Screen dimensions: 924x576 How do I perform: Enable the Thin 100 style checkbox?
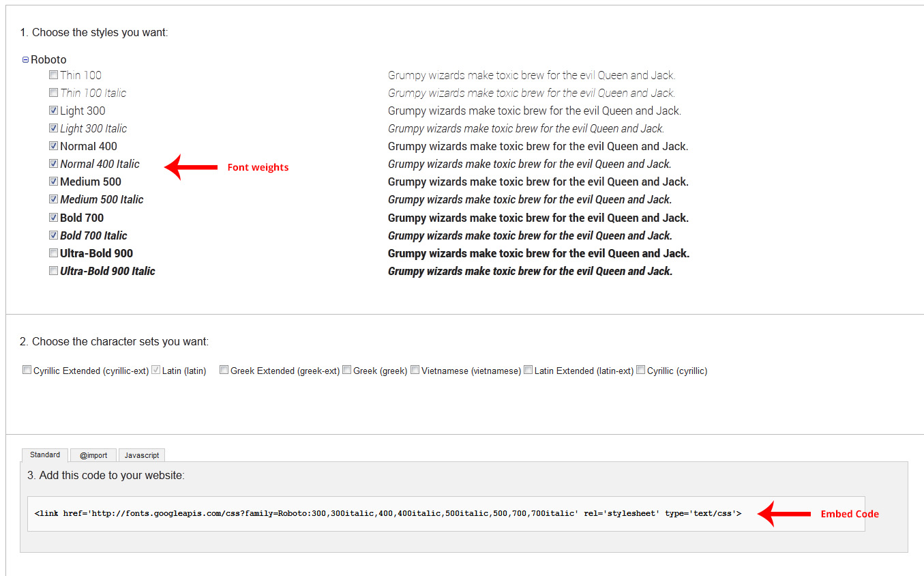coord(53,75)
